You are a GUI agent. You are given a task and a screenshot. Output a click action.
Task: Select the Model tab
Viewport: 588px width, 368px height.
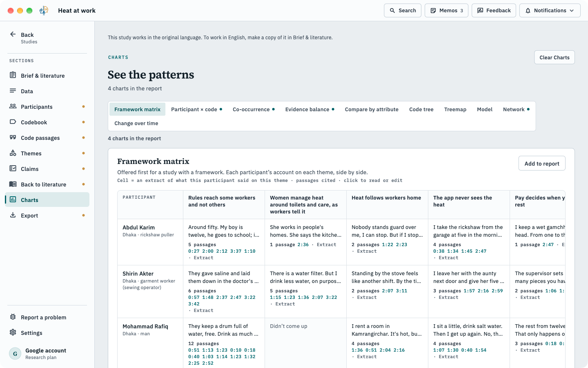485,109
